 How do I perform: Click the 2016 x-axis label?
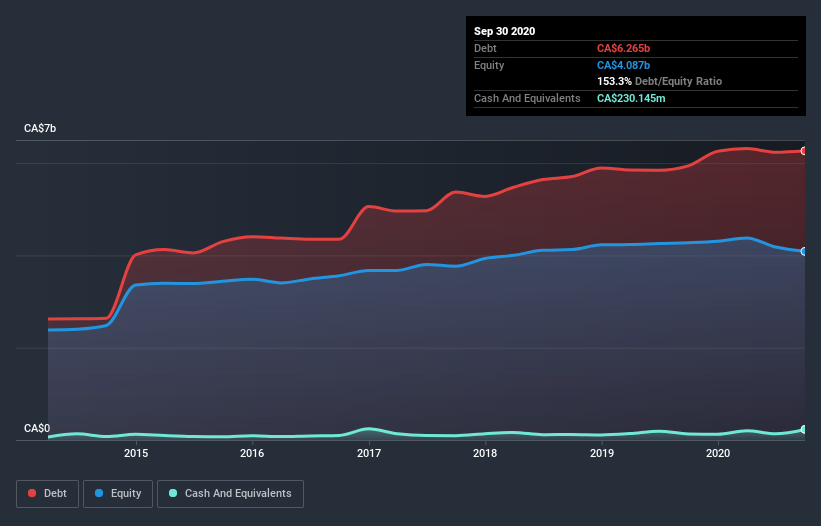[252, 453]
